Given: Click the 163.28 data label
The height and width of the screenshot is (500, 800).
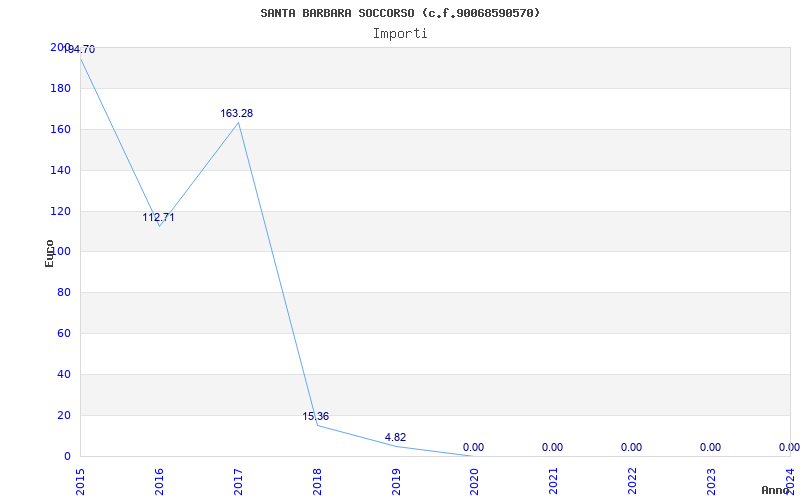Looking at the screenshot, I should pos(237,113).
